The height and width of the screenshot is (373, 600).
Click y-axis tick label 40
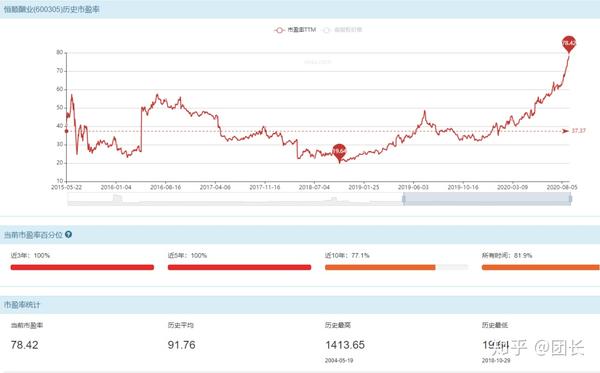tap(60, 126)
